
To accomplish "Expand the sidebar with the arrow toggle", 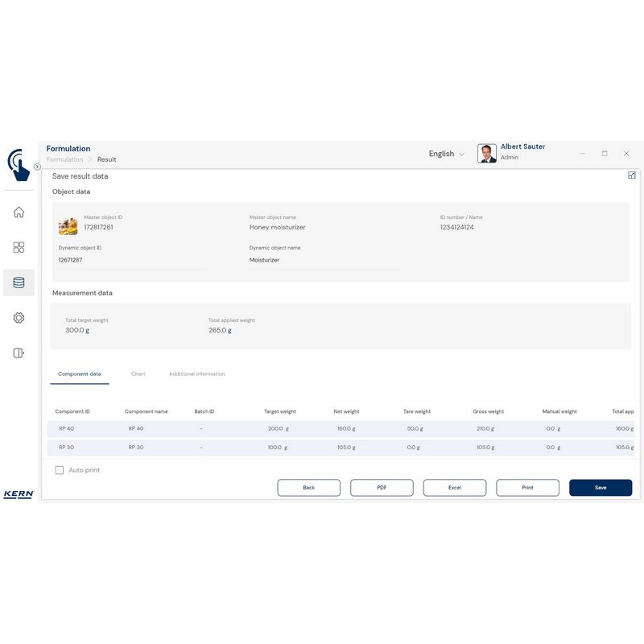I will (x=37, y=167).
